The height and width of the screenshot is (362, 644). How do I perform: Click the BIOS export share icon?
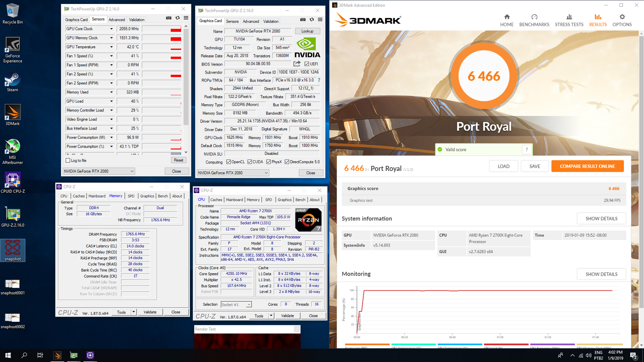click(x=297, y=64)
